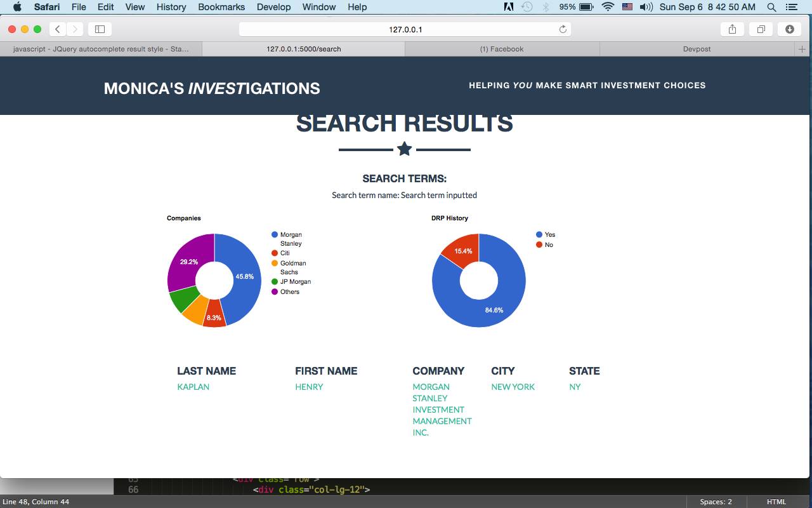
Task: Open the battery status showing 95%
Action: click(576, 7)
